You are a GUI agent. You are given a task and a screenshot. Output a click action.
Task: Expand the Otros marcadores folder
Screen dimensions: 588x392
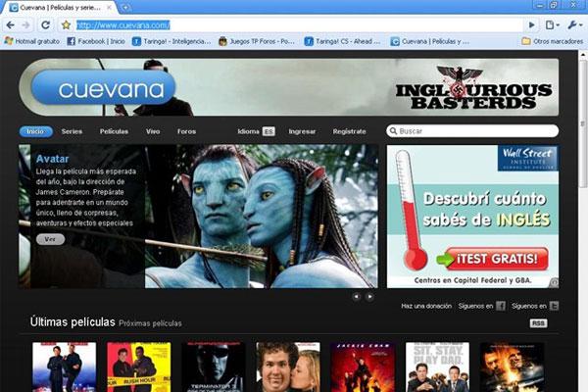pos(553,41)
